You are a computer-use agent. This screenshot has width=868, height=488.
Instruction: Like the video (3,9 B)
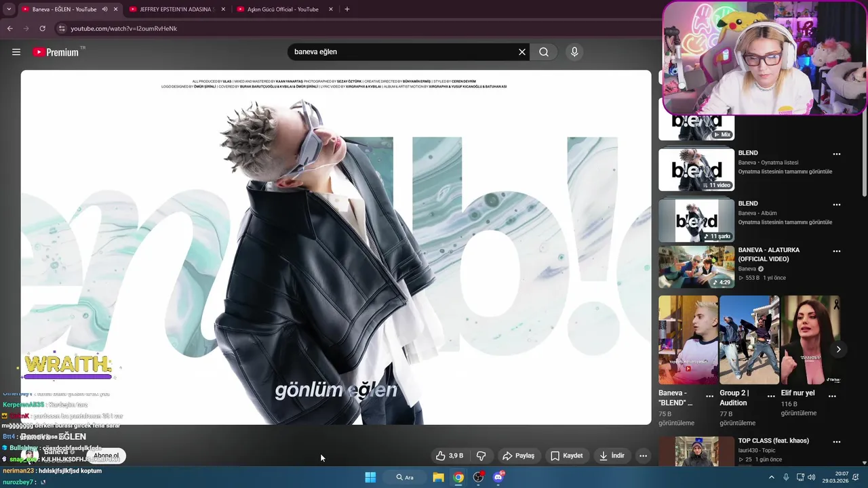click(x=450, y=455)
